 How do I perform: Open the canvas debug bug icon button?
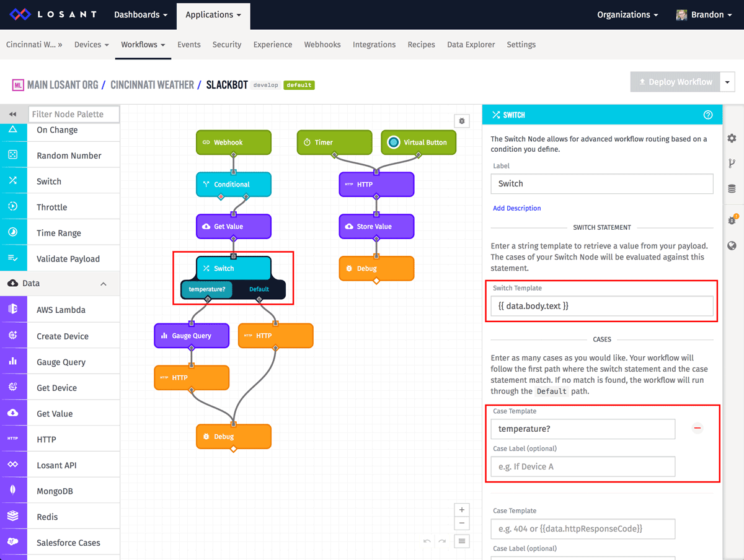[462, 121]
